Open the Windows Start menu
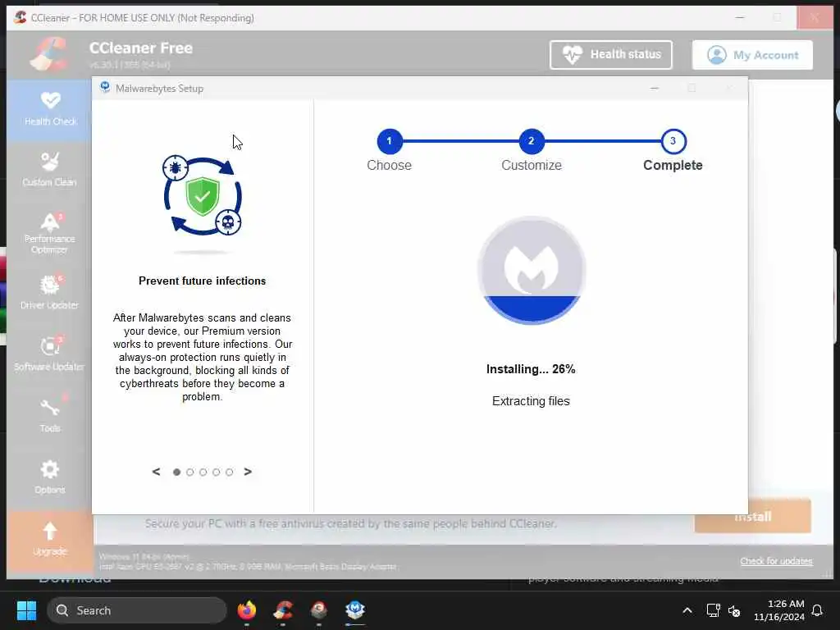 pos(26,610)
